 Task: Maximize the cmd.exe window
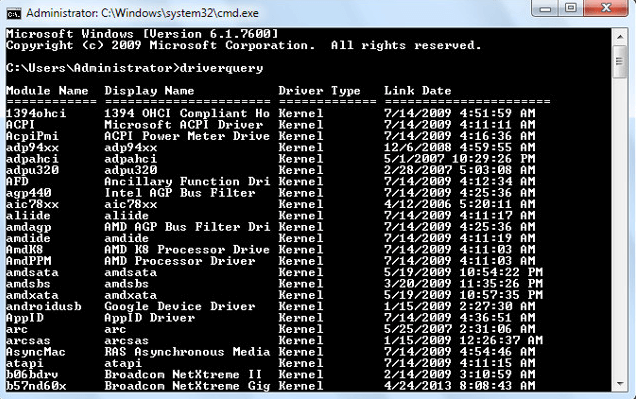pyautogui.click(x=571, y=9)
